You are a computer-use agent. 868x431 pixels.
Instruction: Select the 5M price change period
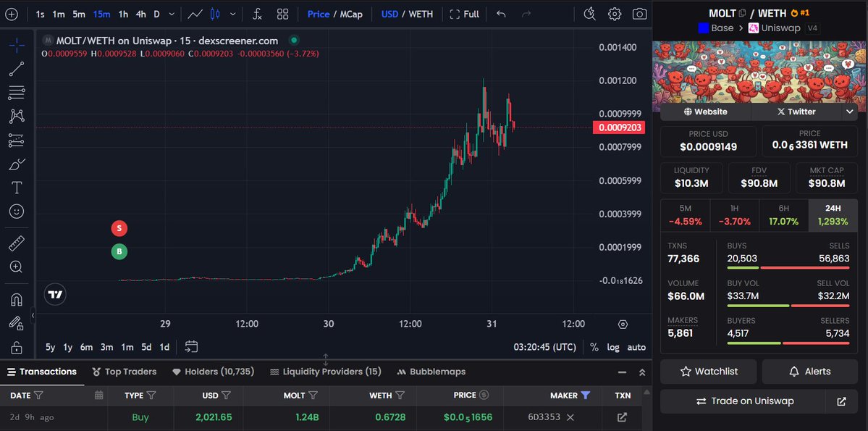pos(686,216)
